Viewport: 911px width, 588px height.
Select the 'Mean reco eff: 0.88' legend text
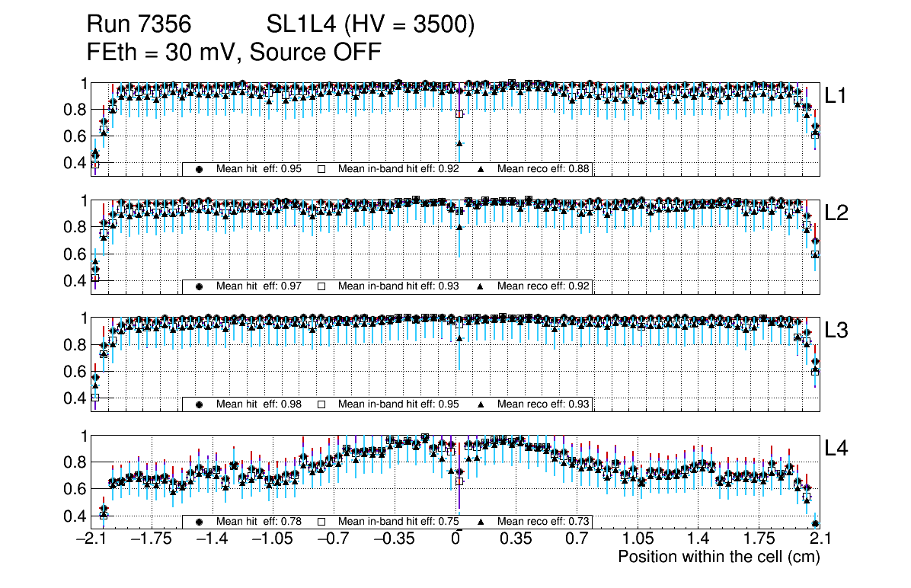tap(543, 169)
